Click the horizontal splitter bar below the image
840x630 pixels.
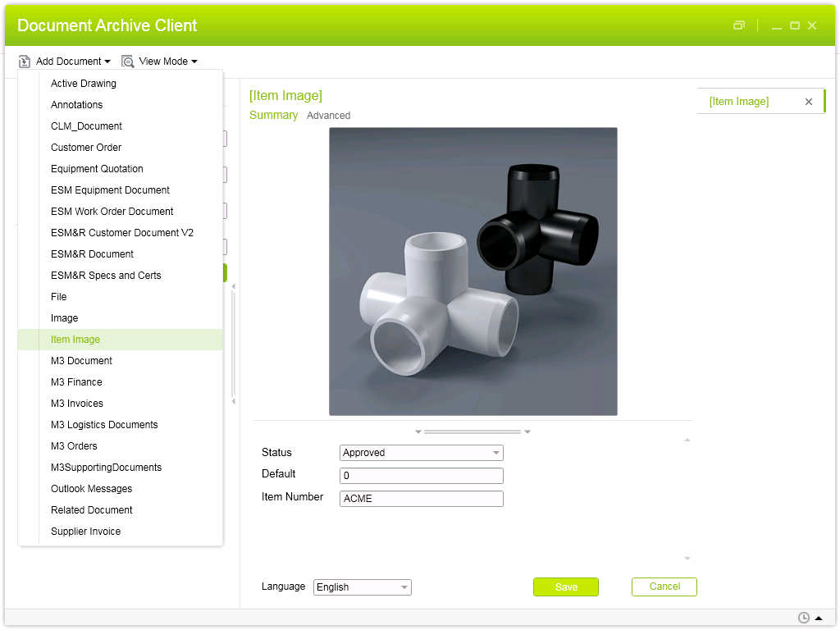coord(472,431)
